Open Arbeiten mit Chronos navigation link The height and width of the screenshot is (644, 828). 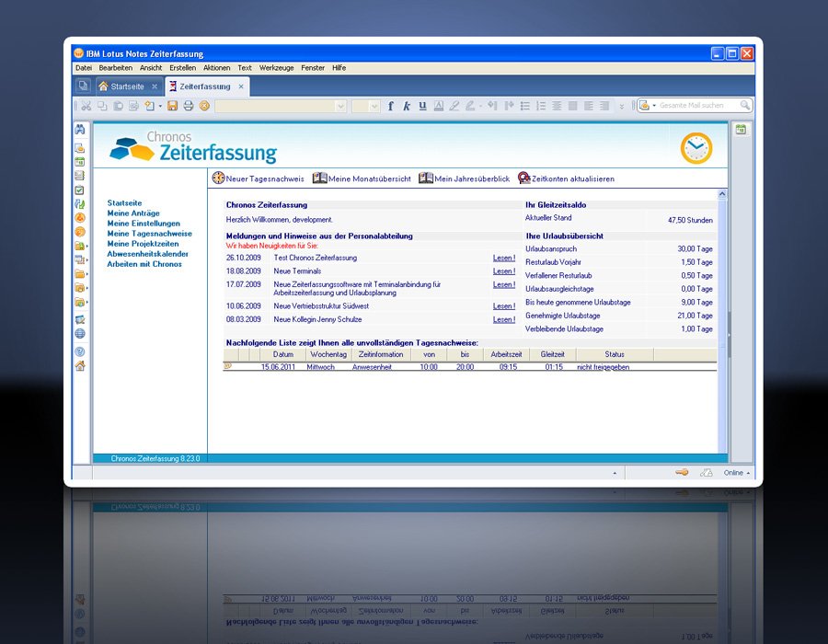click(144, 264)
